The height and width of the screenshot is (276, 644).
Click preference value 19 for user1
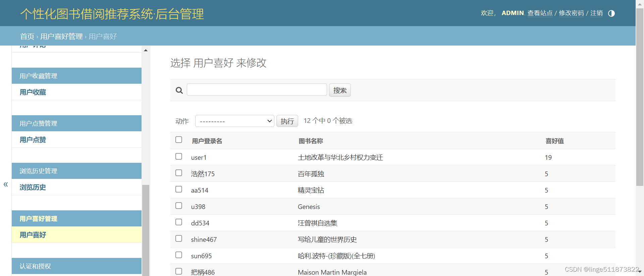tap(548, 157)
